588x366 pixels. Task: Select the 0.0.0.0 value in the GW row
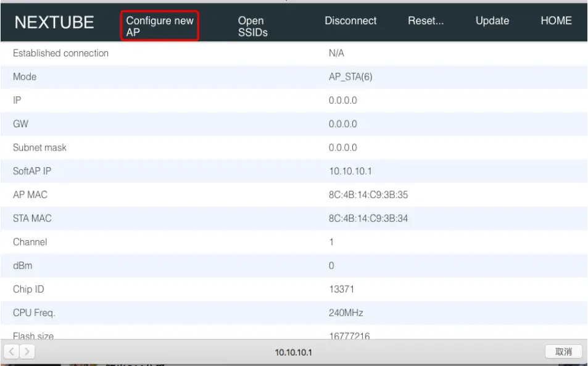click(x=343, y=124)
